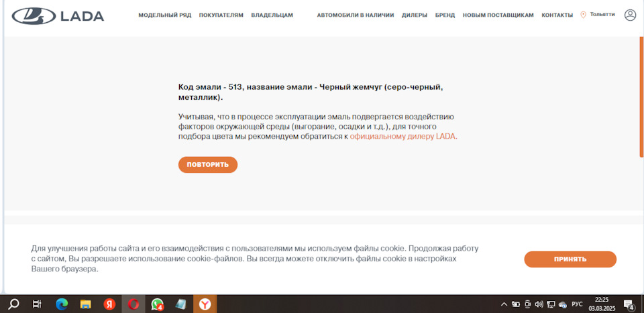
Task: Follow the официальному дилеру LADA link
Action: click(403, 136)
